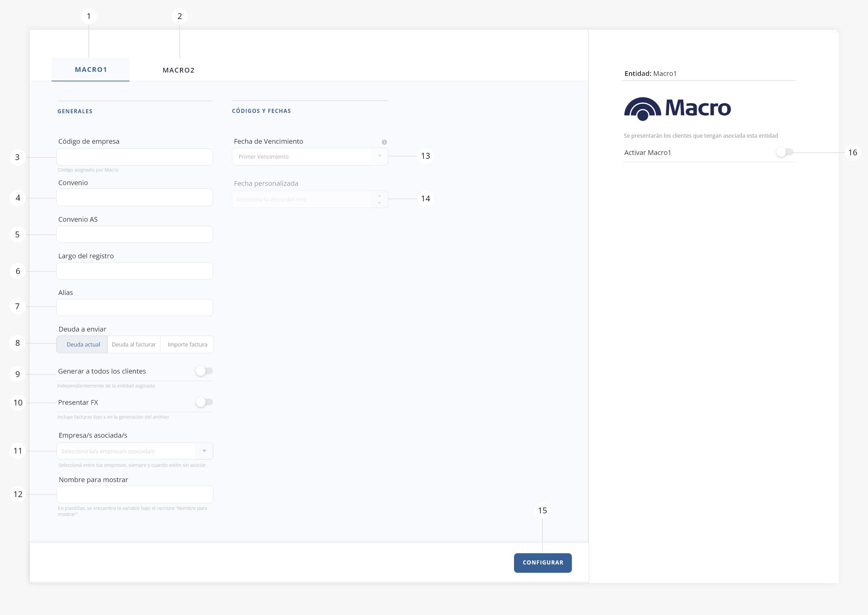Image resolution: width=868 pixels, height=615 pixels.
Task: Open the Fecha personalizada selector
Action: coord(302,199)
